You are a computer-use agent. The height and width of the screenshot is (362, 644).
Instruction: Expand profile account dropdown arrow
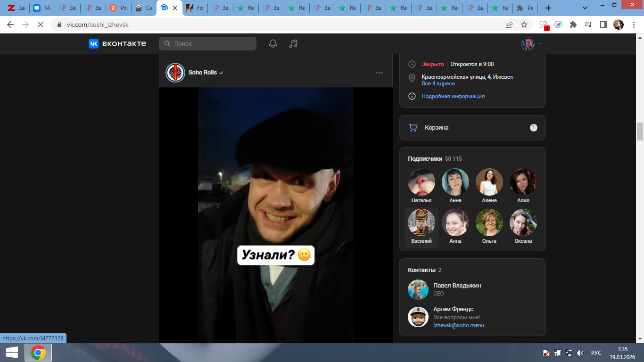click(540, 43)
